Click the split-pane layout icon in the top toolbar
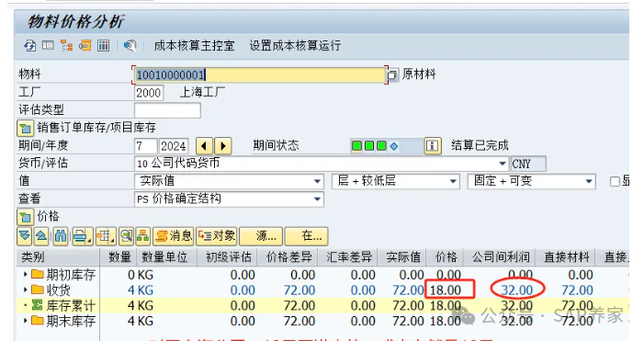This screenshot has height=341, width=644. pyautogui.click(x=48, y=45)
